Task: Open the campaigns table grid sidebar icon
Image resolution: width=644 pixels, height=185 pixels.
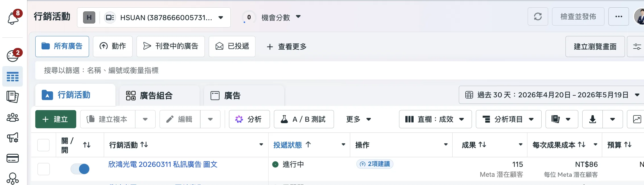Action: click(x=13, y=77)
